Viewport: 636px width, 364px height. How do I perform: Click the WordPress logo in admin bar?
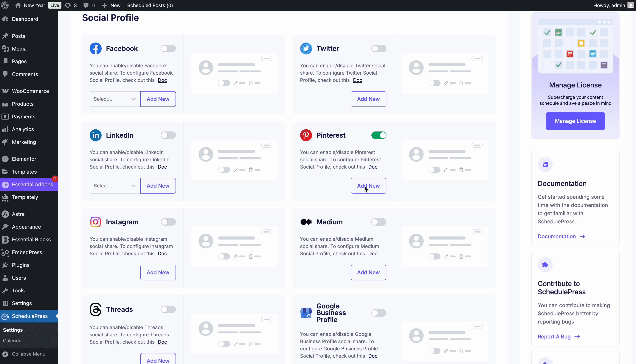pos(5,5)
